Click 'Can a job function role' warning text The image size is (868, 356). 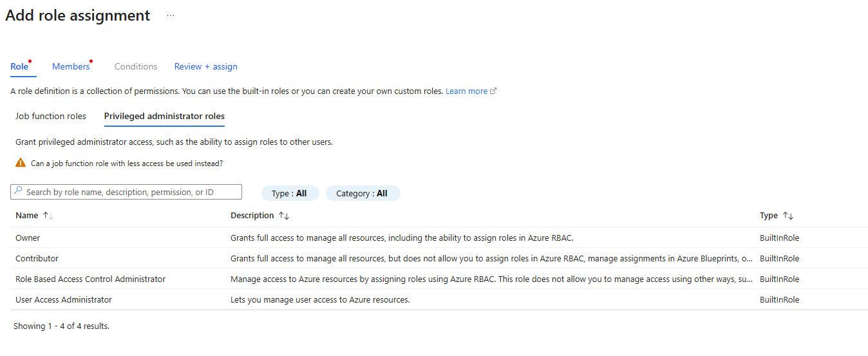pos(127,164)
